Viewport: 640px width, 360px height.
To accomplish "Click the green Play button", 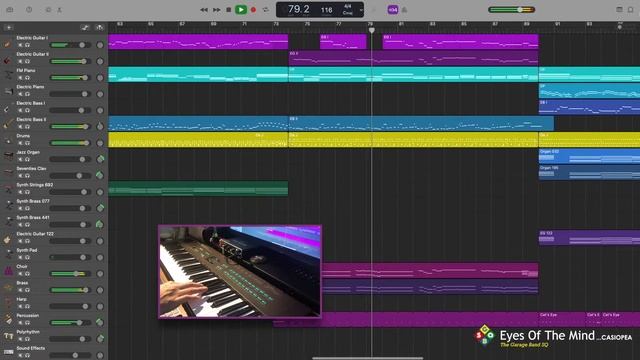I will (241, 9).
